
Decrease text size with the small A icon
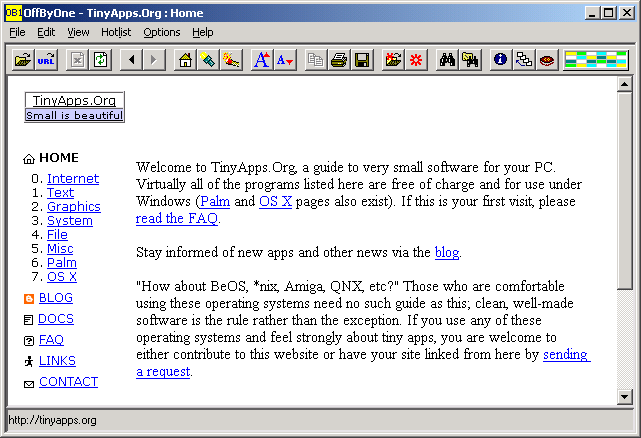pyautogui.click(x=285, y=60)
